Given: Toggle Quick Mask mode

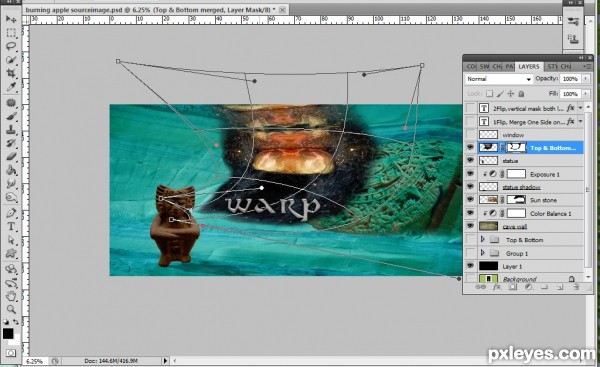Looking at the screenshot, I should [11, 352].
